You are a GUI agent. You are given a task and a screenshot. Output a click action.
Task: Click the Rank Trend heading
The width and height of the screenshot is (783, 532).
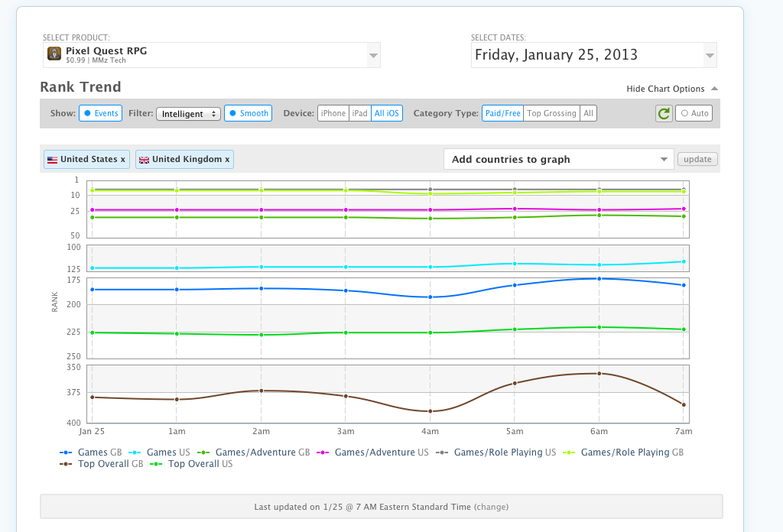(x=80, y=87)
